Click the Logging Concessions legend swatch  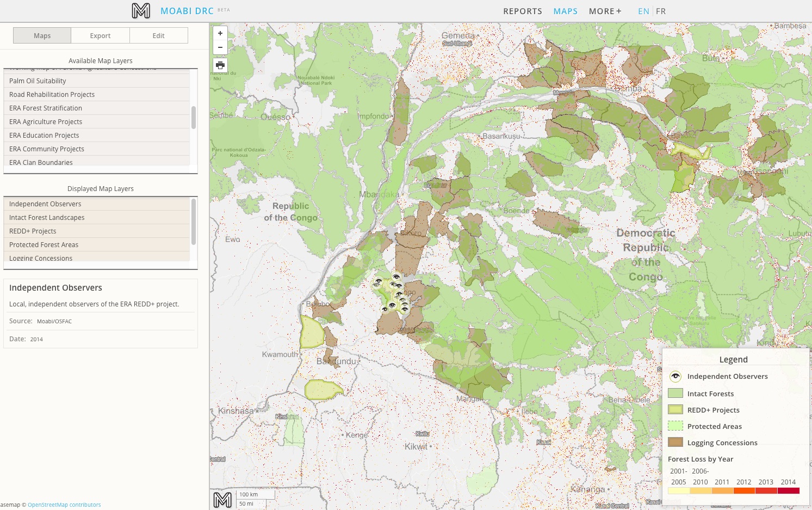(675, 443)
